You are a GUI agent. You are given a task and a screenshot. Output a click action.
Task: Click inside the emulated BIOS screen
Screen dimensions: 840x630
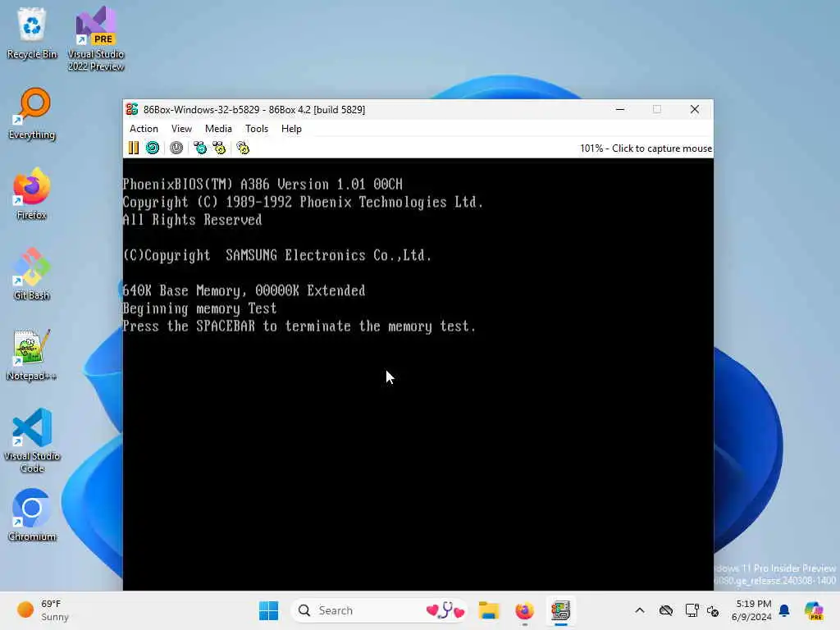pos(418,374)
